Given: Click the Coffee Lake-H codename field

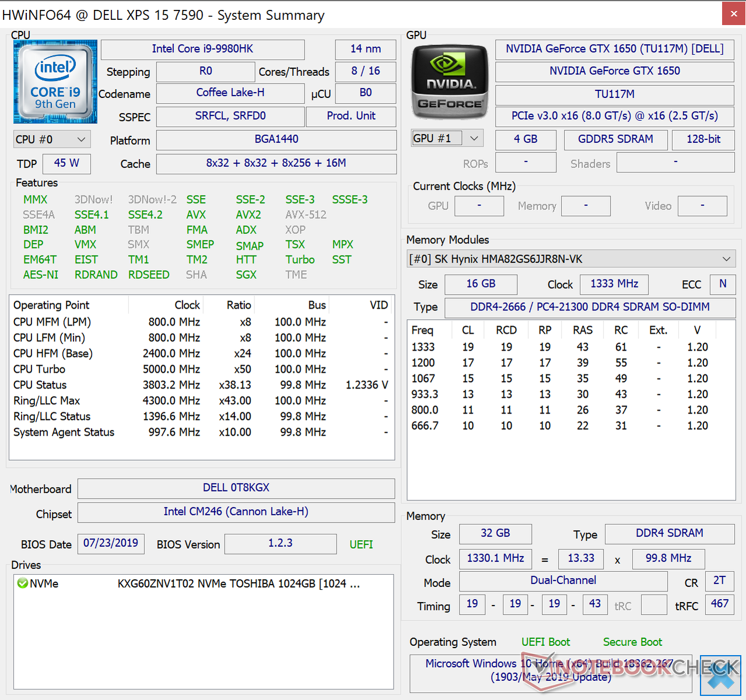Looking at the screenshot, I should 230,93.
